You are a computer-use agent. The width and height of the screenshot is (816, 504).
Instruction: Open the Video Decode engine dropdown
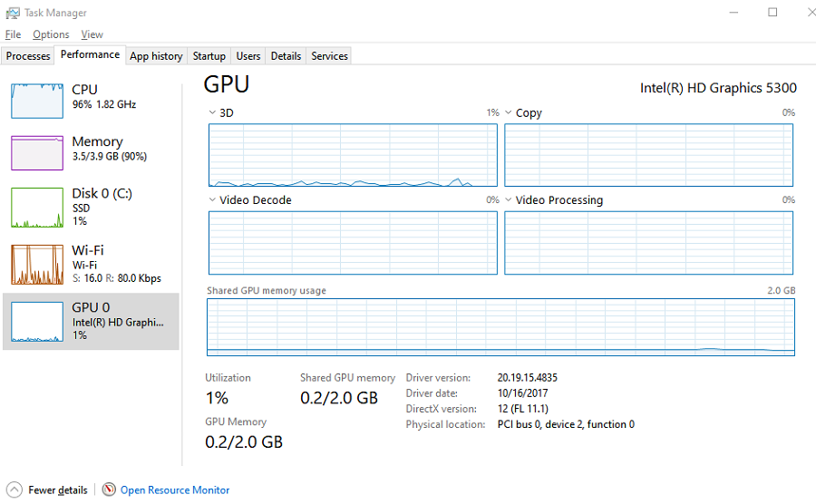(212, 200)
